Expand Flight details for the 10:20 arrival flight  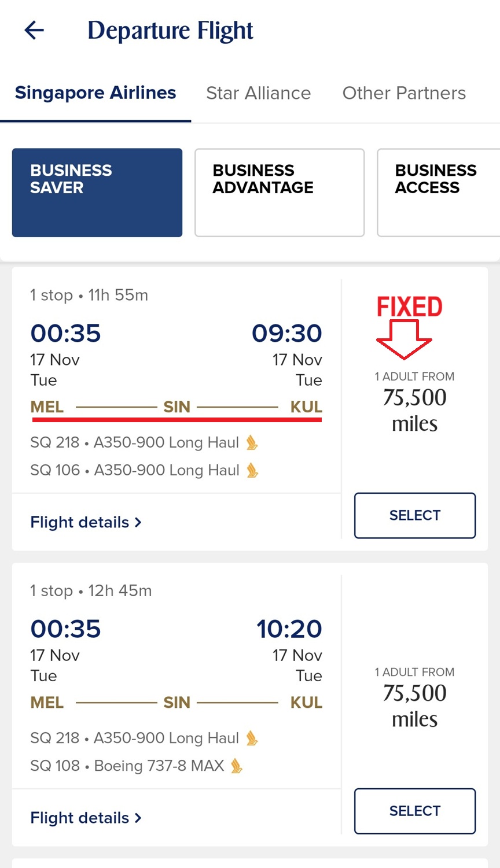pos(86,818)
